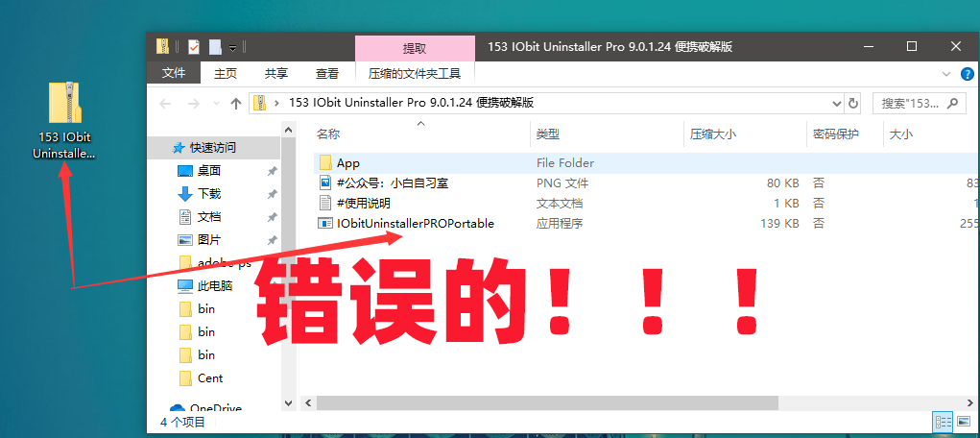Open 下载 in navigation pane

[x=208, y=194]
